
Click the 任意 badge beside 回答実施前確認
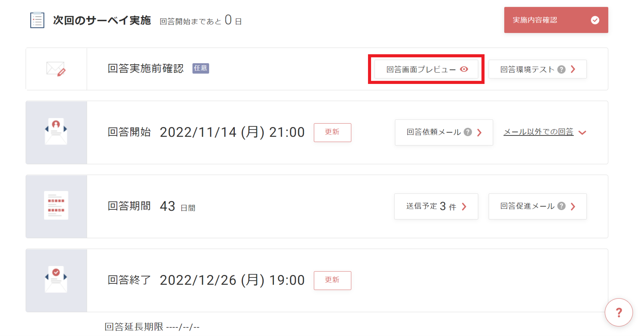click(x=201, y=68)
